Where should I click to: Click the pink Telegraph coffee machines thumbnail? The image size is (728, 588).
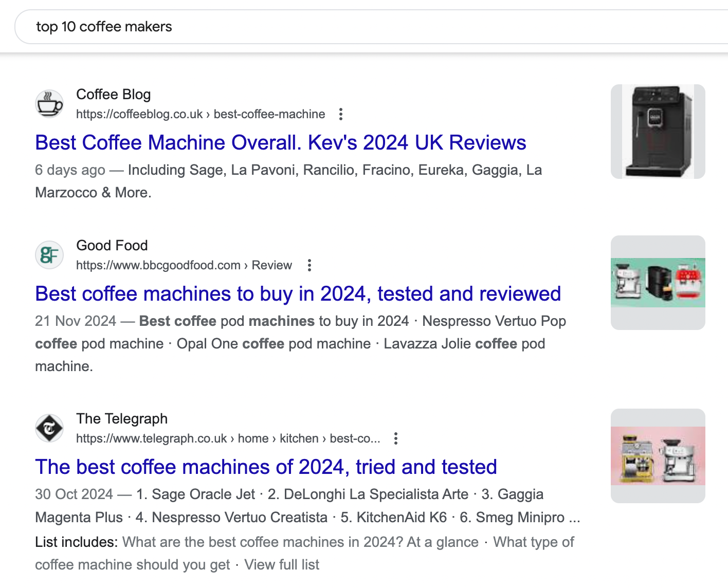tap(658, 455)
